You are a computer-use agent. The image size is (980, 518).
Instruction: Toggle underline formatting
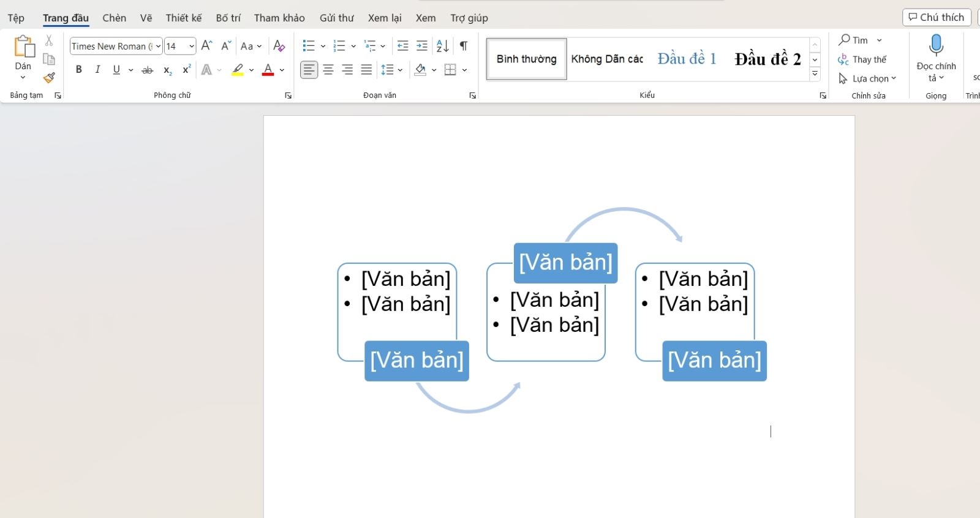coord(116,70)
